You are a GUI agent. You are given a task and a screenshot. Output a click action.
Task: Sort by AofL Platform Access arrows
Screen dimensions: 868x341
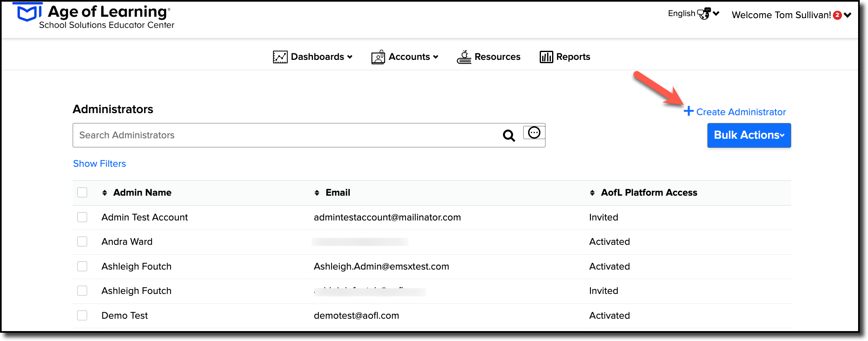tap(592, 193)
